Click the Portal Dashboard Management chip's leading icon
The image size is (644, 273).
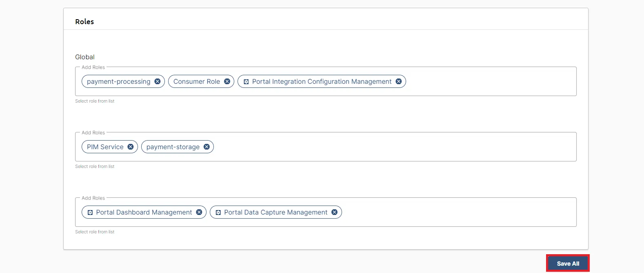click(x=90, y=213)
